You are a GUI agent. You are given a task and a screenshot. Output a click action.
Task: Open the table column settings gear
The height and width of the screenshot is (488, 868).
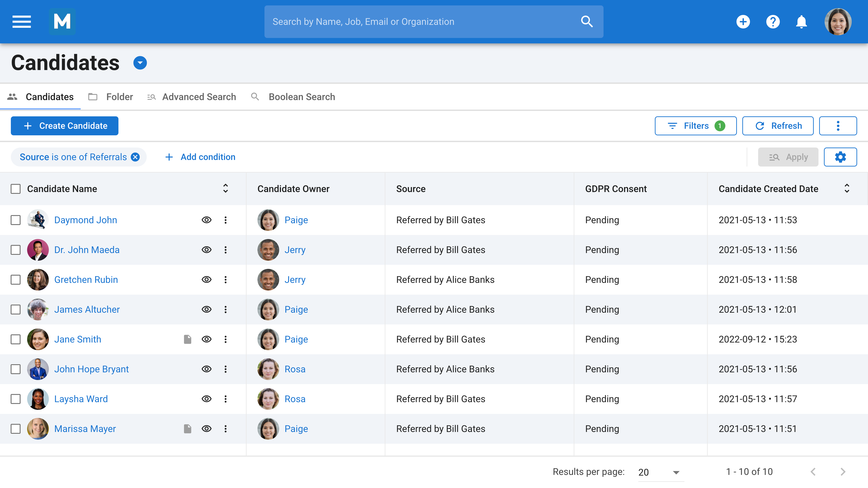tap(840, 157)
